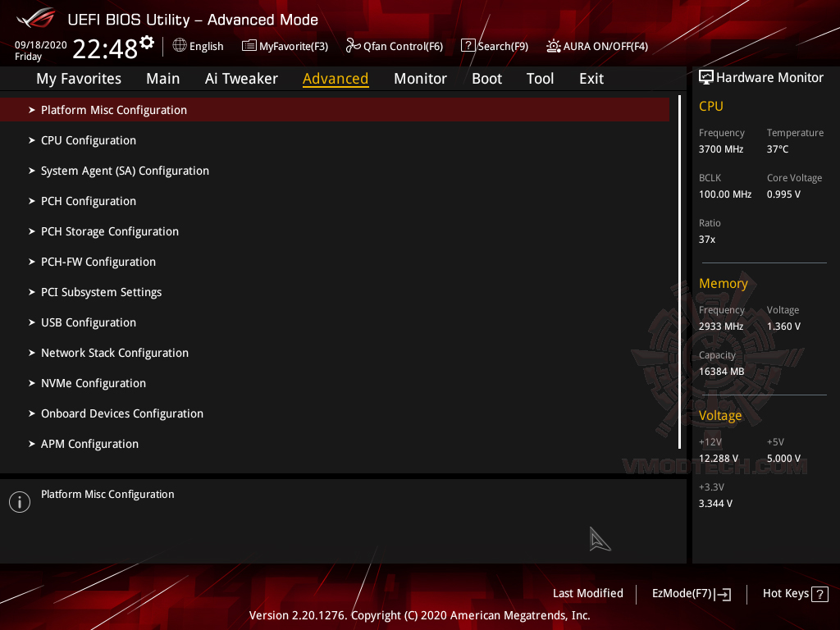Click the Hot Keys question mark icon
This screenshot has height=630, width=840.
tap(820, 593)
